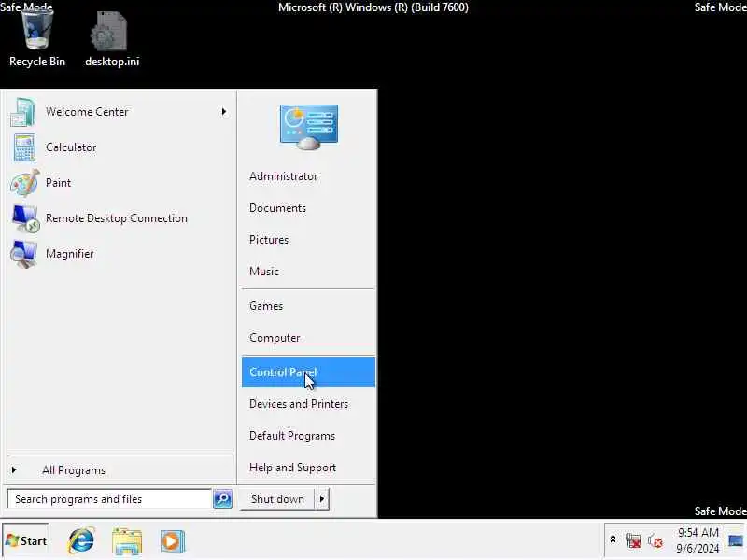This screenshot has width=747, height=560.
Task: Click the search magnifying glass button
Action: (222, 498)
